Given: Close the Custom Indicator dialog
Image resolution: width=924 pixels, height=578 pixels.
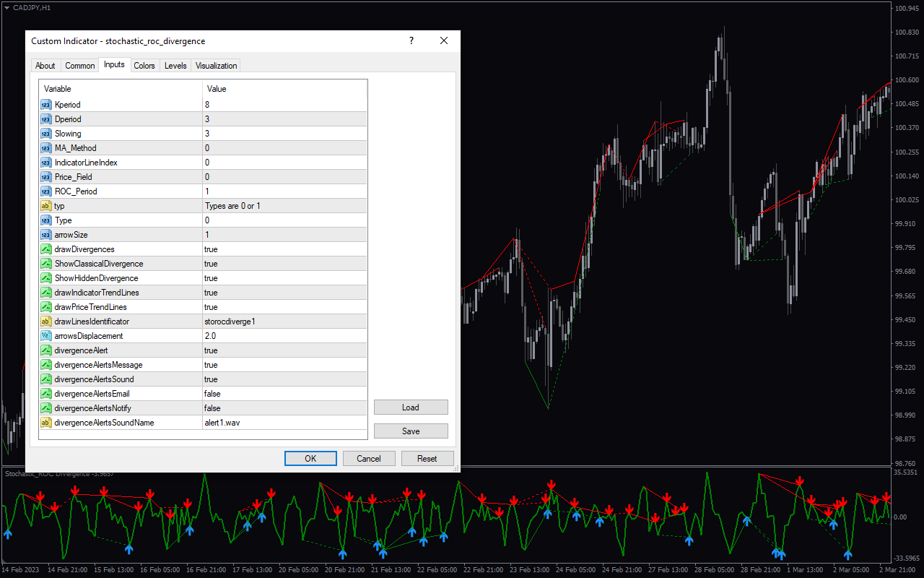Looking at the screenshot, I should [x=444, y=41].
